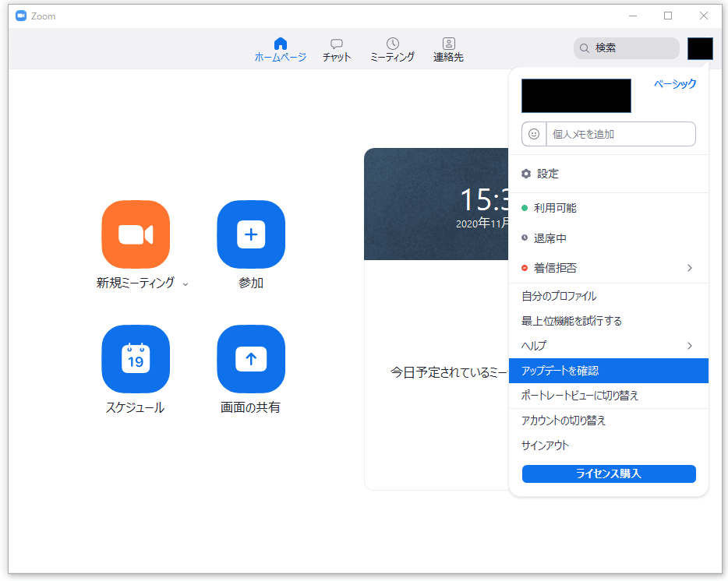Open the emoji status picker icon
Screen dimensions: 728x581
point(534,134)
